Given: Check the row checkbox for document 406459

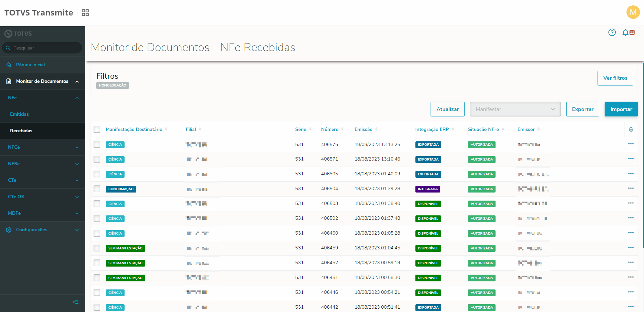Looking at the screenshot, I should pyautogui.click(x=97, y=248).
